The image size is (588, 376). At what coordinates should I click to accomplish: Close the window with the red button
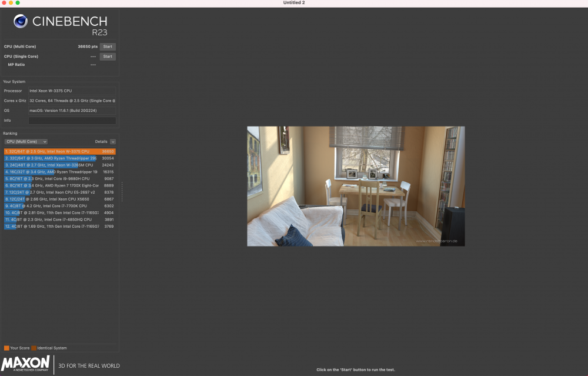click(4, 2)
